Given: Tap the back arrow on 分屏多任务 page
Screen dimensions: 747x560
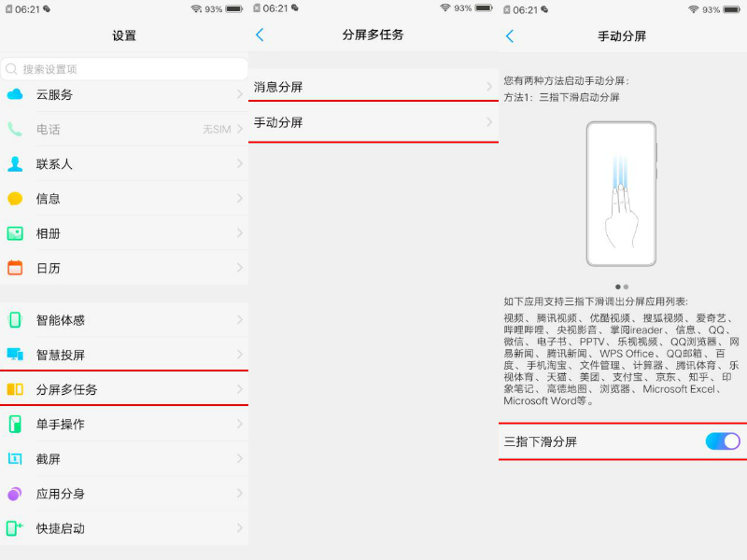Looking at the screenshot, I should click(260, 34).
